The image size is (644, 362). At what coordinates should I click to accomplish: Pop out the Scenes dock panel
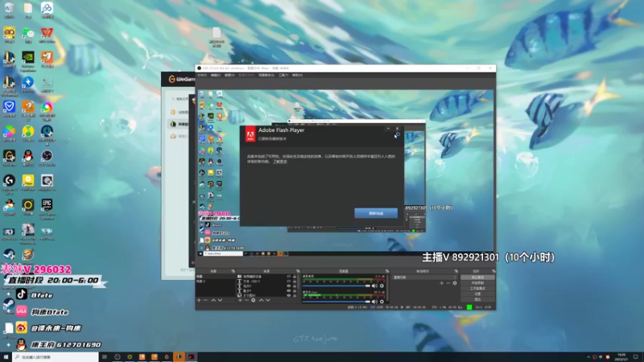[233, 271]
